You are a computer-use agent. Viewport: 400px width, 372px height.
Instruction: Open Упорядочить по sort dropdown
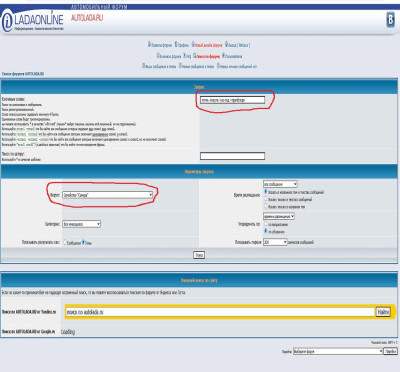(279, 216)
